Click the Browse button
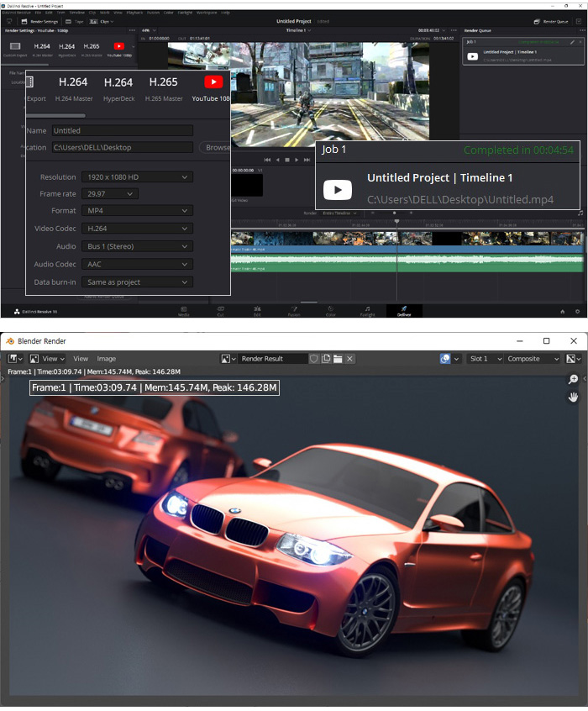This screenshot has width=588, height=711. click(x=215, y=147)
